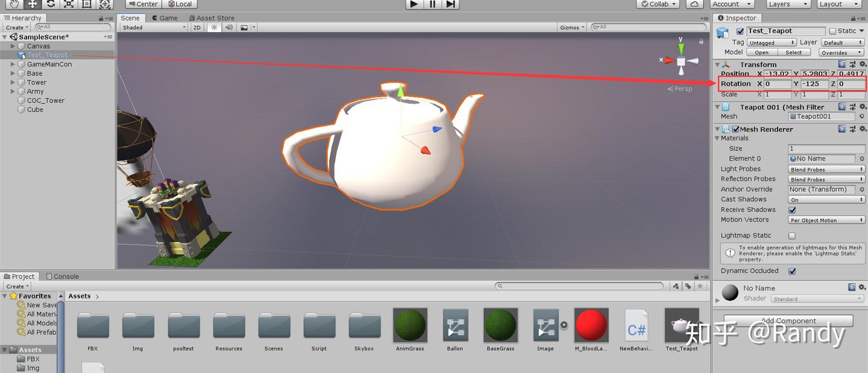Mute scene audio speaker icon

(x=228, y=27)
